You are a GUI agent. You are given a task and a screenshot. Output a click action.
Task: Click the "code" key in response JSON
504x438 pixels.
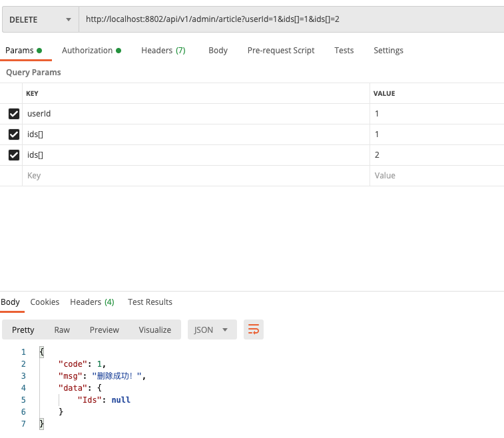73,363
